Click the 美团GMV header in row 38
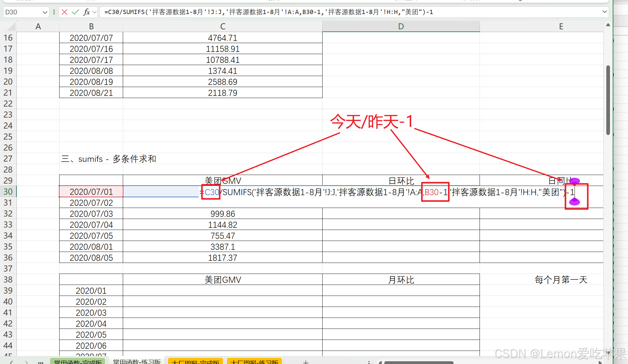 [223, 280]
